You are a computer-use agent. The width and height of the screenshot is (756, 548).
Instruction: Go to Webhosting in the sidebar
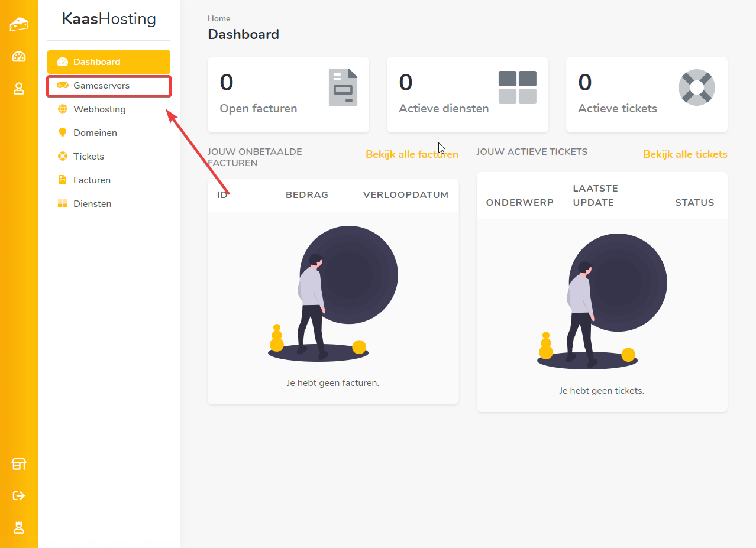point(99,109)
